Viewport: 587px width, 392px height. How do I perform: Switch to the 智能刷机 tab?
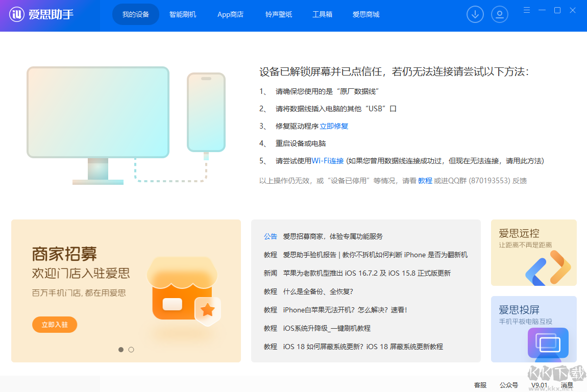(183, 15)
